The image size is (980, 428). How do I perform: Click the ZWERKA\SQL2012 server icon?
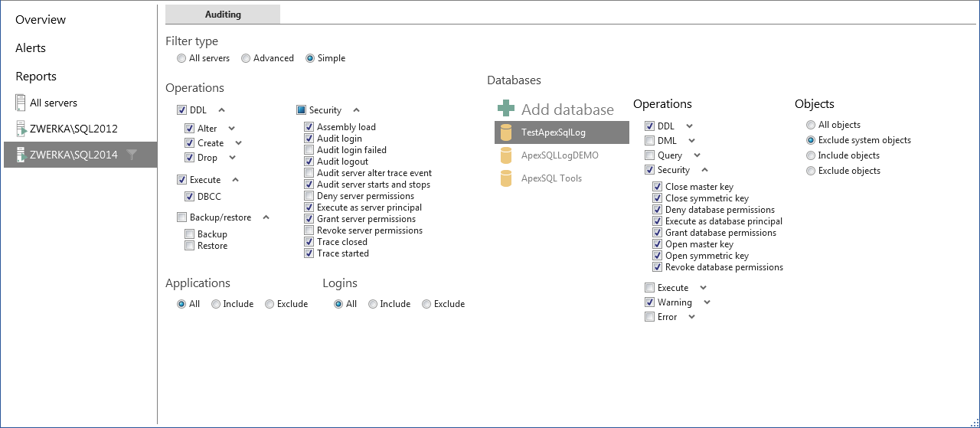[21, 129]
